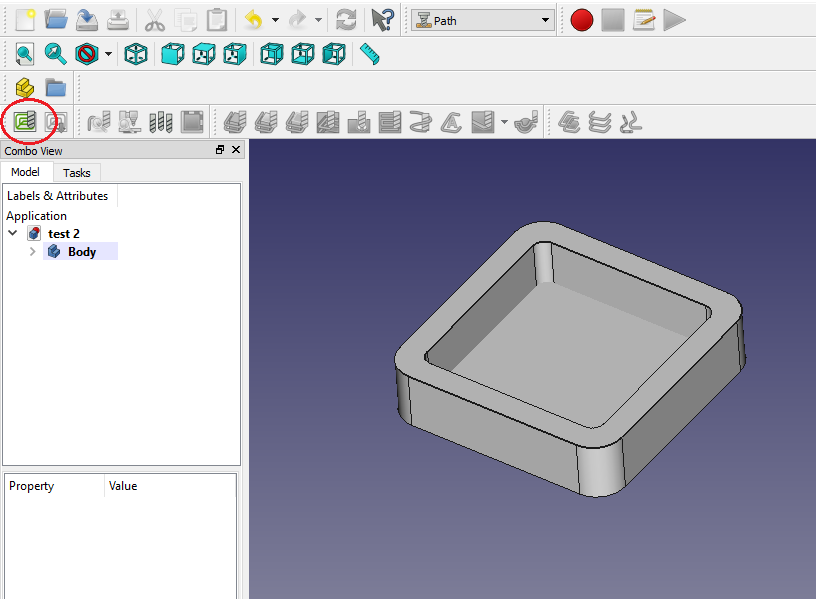Open the macros dialog
816x599 pixels.
click(x=643, y=19)
